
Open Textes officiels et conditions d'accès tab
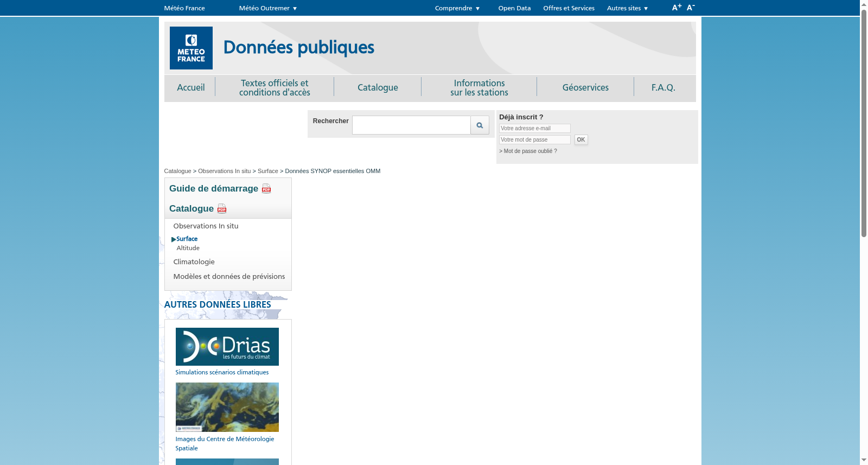pos(275,87)
